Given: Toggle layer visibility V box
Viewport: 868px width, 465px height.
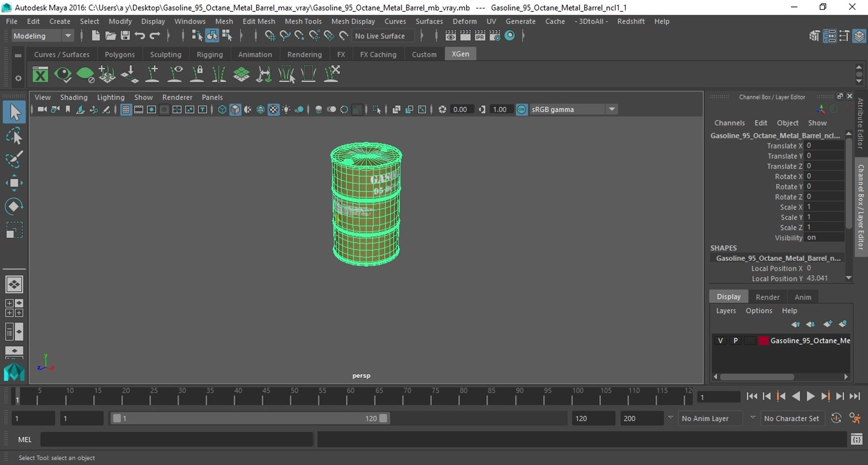Looking at the screenshot, I should pos(720,341).
